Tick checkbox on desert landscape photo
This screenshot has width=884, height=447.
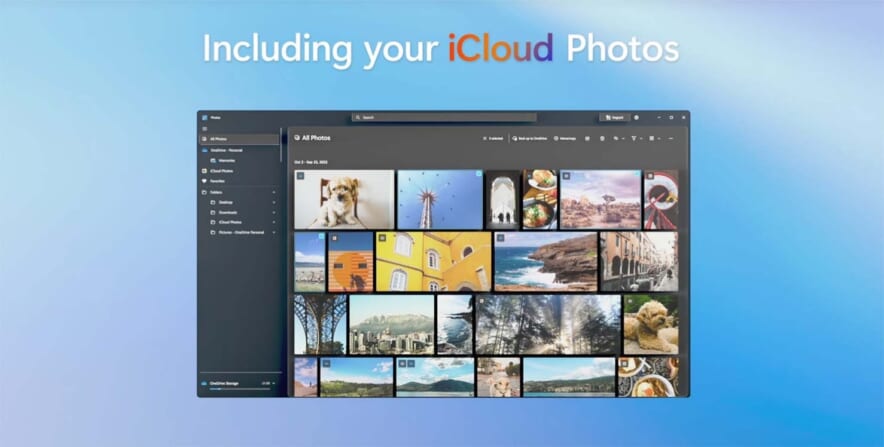point(566,176)
